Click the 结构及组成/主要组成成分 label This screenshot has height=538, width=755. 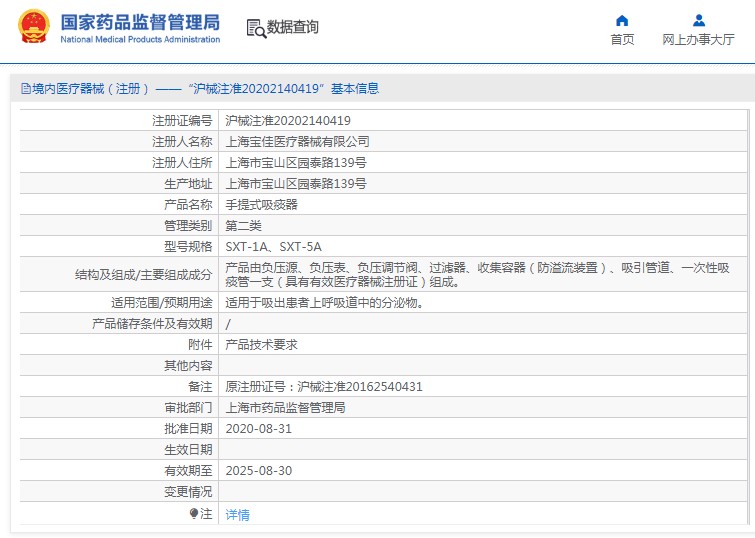143,275
